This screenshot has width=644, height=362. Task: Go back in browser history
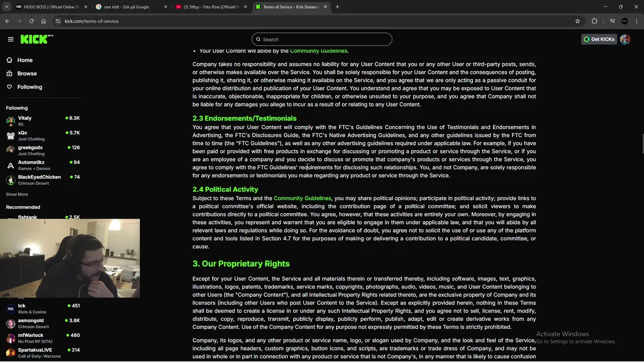pos(7,21)
